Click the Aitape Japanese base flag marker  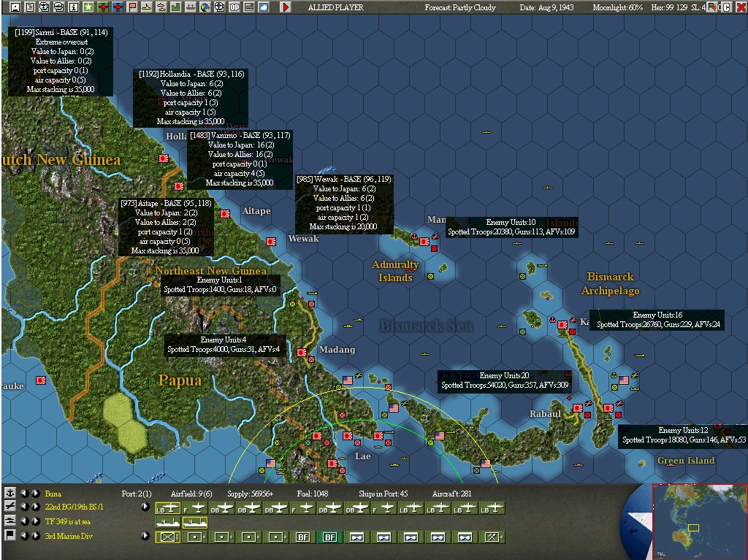tap(225, 214)
